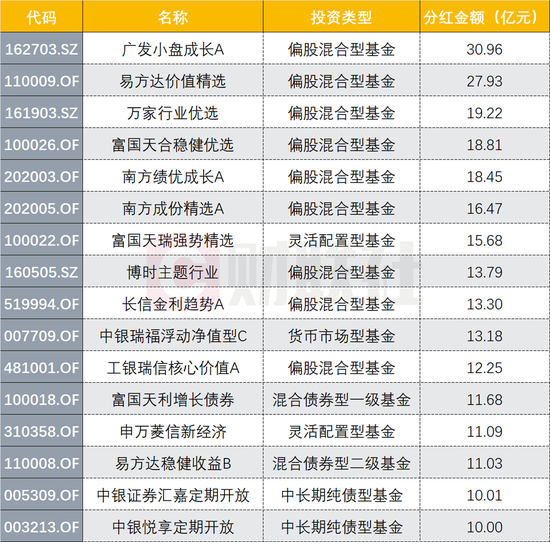Viewport: 550px width, 542px height.
Task: Click dividend amount 27.93
Action: [x=484, y=81]
